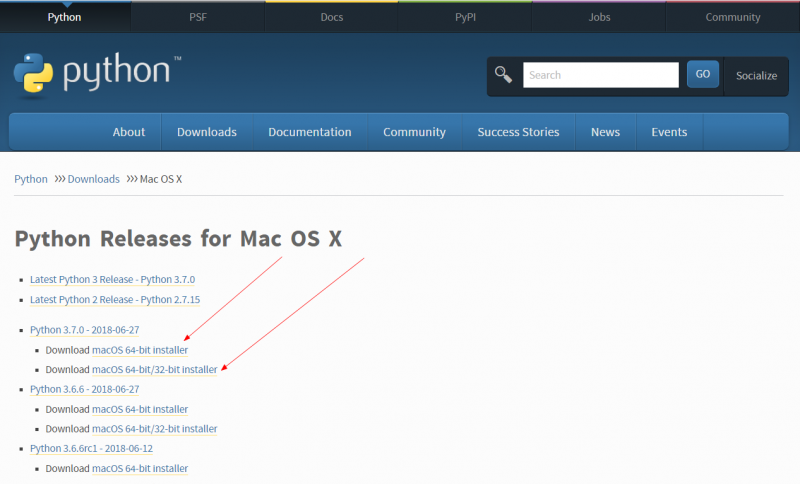800x484 pixels.
Task: Open Latest Python 2 Release - Python 2.7.15
Action: click(x=115, y=299)
